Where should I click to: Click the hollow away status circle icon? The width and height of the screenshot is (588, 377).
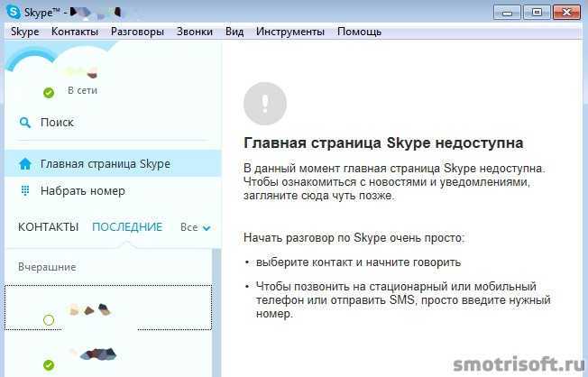click(x=49, y=320)
